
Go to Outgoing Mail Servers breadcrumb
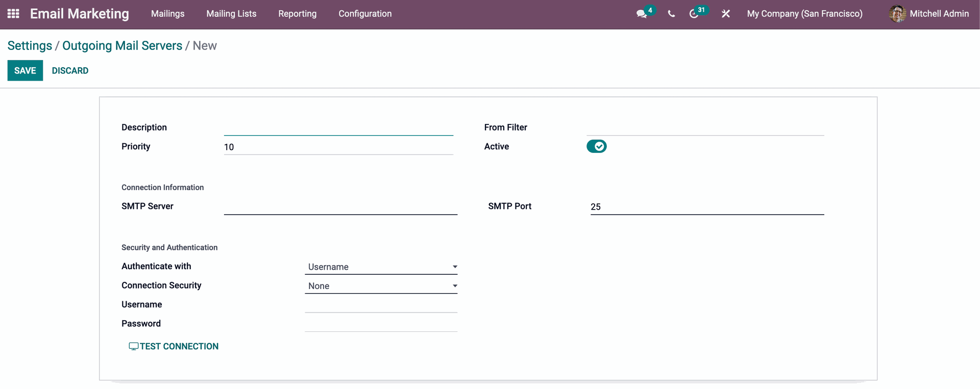(122, 45)
